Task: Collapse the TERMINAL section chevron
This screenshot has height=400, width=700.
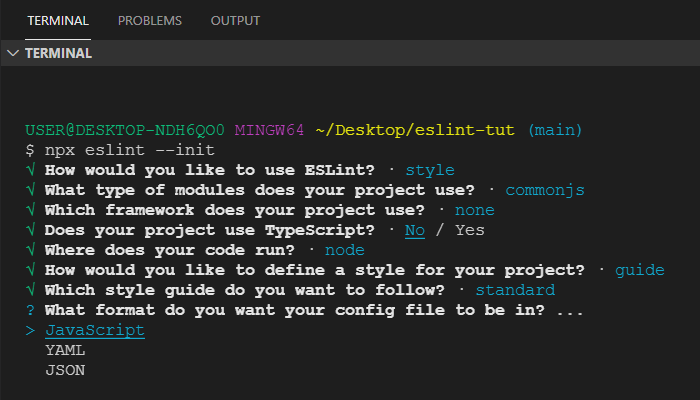Action: 13,53
